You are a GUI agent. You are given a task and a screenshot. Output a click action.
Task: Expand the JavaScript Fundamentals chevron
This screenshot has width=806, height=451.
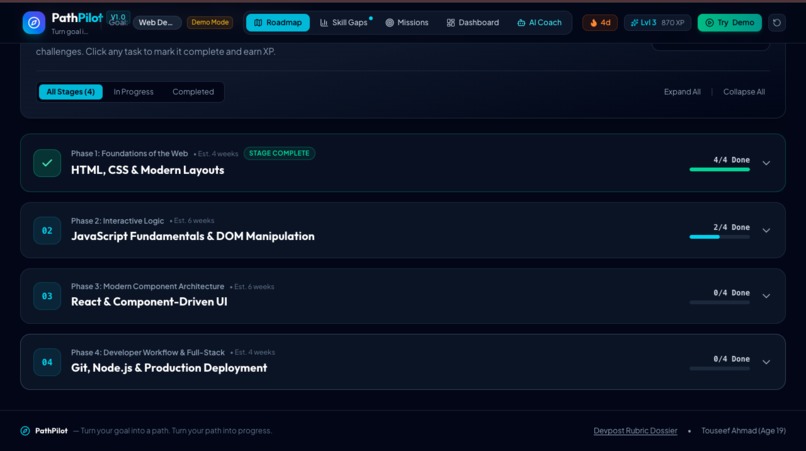click(x=766, y=230)
